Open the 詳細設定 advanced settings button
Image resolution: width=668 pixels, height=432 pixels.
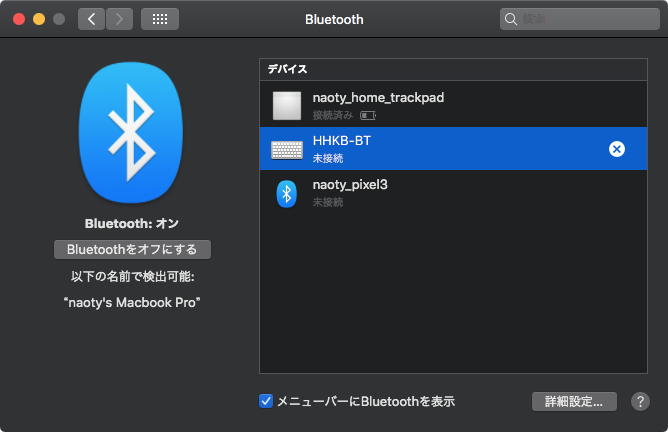(x=574, y=402)
